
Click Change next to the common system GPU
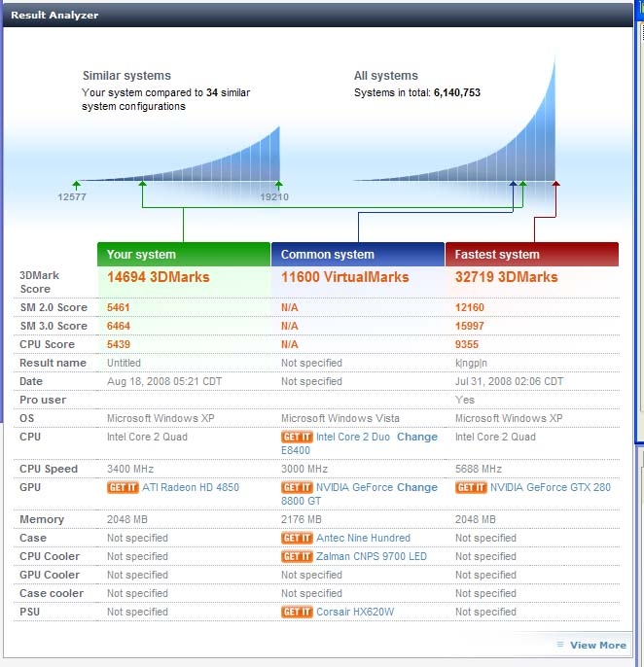click(417, 487)
